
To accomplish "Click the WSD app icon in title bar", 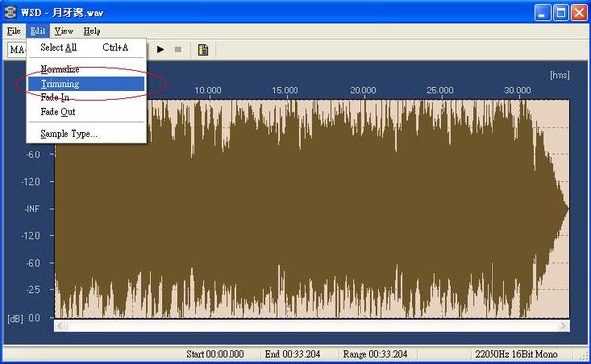I will [x=10, y=12].
